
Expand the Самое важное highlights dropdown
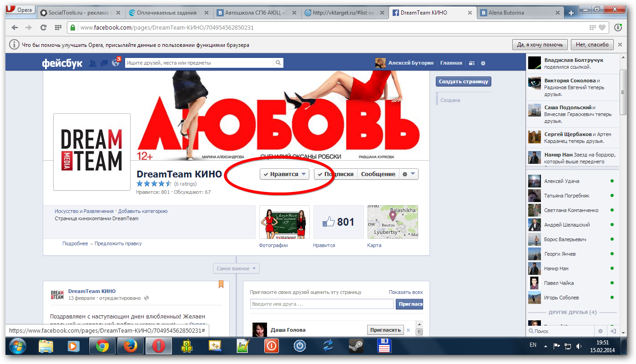tap(236, 268)
